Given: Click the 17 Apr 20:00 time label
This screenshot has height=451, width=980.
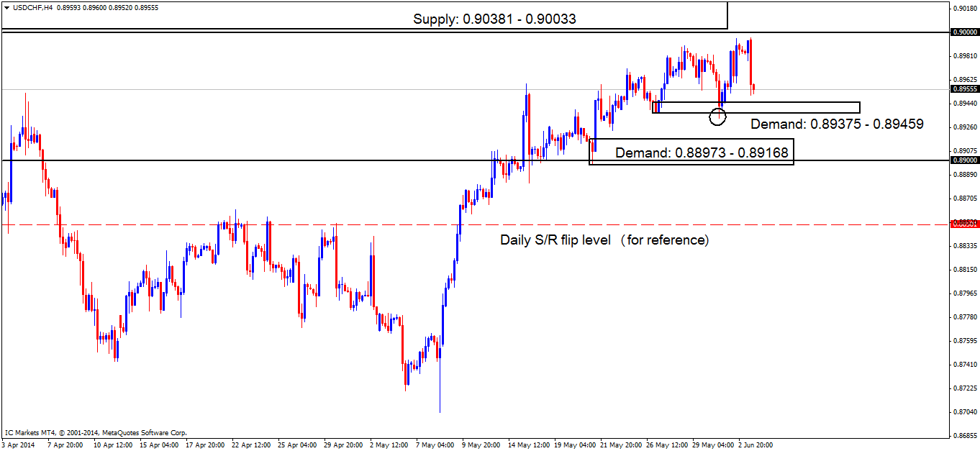Looking at the screenshot, I should tap(204, 445).
